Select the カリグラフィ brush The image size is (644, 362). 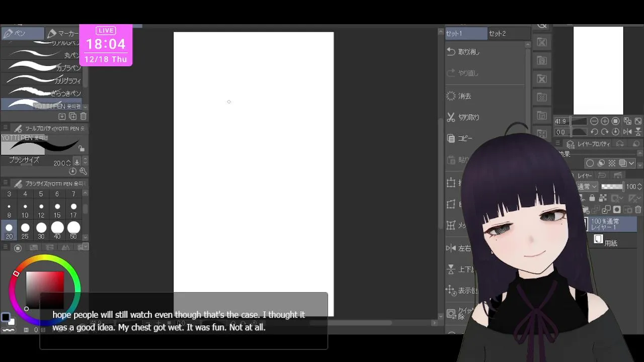pos(41,80)
